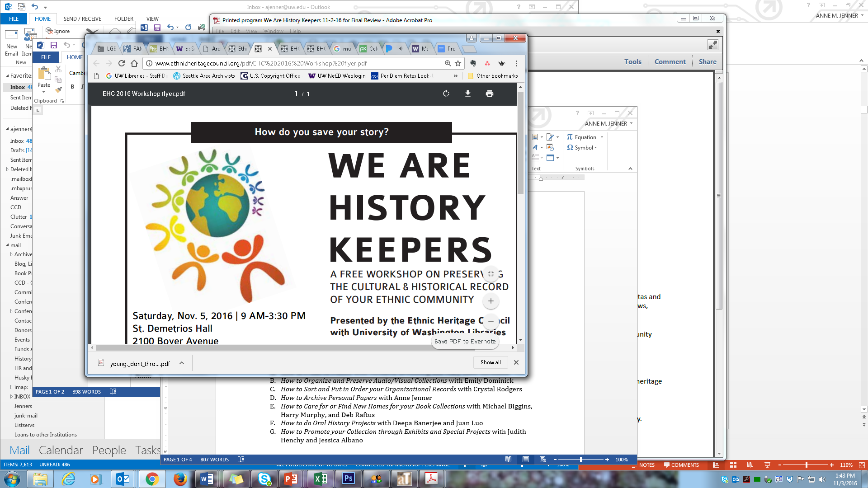868x488 pixels.
Task: Download the EHC 2016 Workshop flyer PDF
Action: [468, 94]
